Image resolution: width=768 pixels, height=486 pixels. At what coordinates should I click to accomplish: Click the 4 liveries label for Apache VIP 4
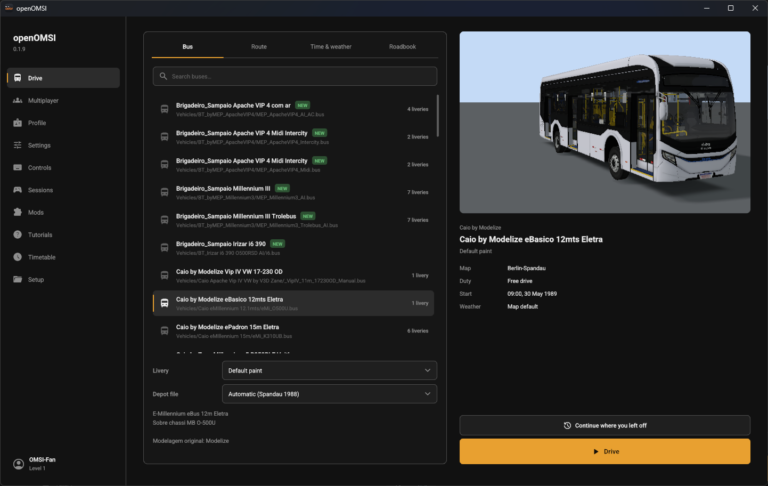coord(418,109)
